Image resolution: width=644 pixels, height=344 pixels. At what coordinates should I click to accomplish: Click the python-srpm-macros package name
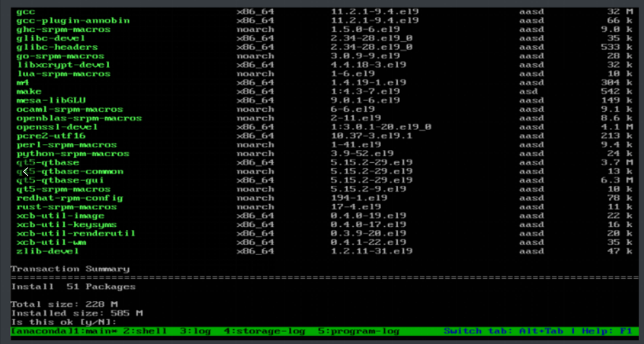pyautogui.click(x=73, y=154)
